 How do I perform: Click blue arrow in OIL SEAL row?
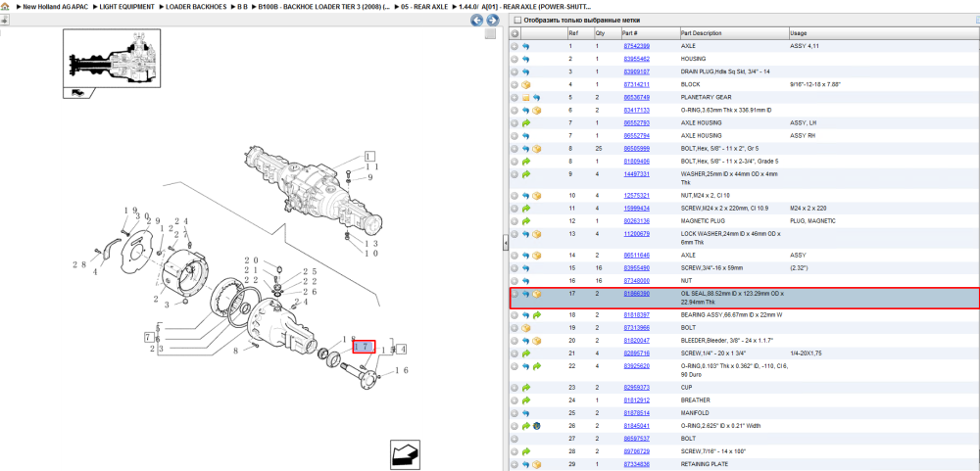(x=525, y=294)
